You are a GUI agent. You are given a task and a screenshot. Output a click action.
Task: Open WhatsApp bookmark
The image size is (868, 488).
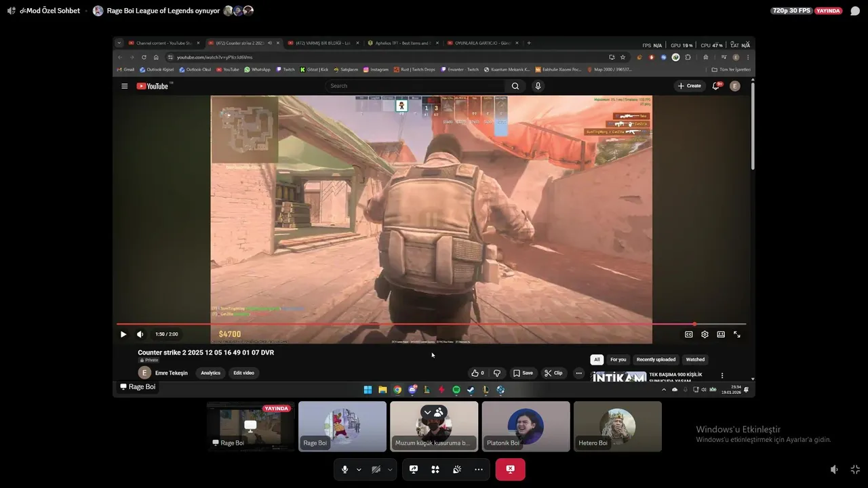(x=257, y=69)
